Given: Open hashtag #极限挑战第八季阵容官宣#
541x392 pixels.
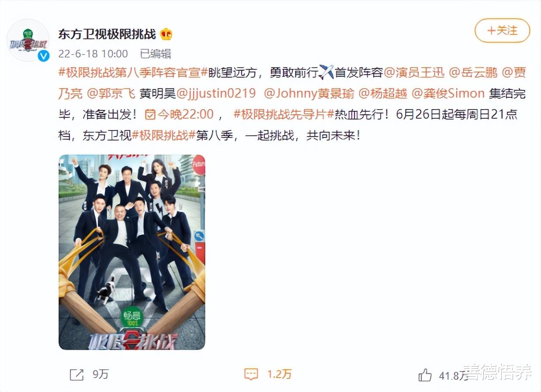Looking at the screenshot, I should point(132,72).
